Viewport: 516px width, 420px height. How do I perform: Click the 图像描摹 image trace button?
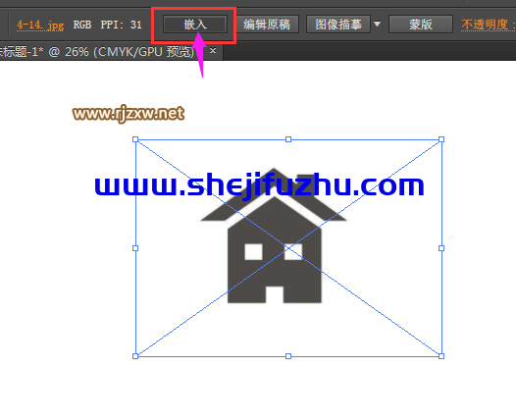[x=338, y=25]
